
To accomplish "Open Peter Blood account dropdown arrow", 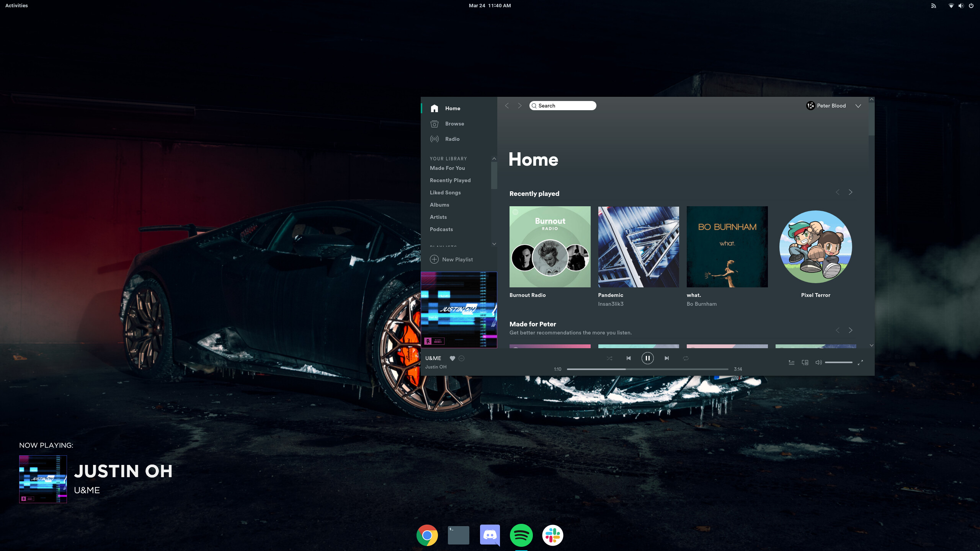I will [858, 106].
